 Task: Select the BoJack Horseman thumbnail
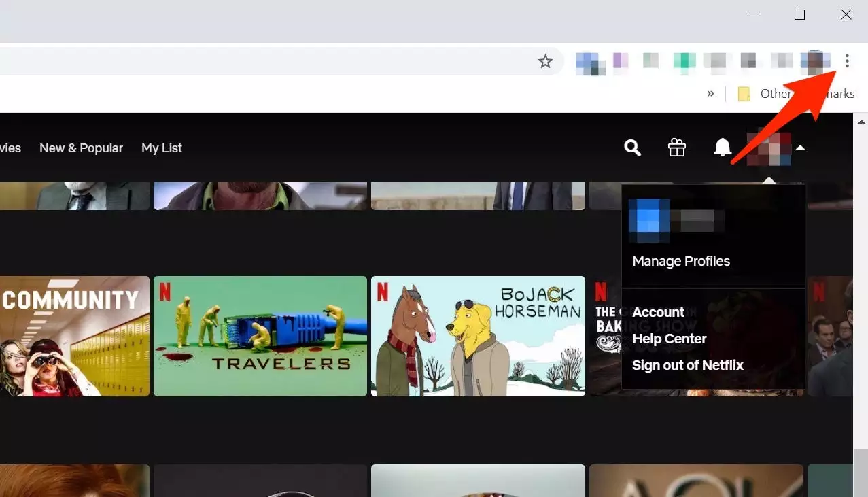(x=478, y=336)
